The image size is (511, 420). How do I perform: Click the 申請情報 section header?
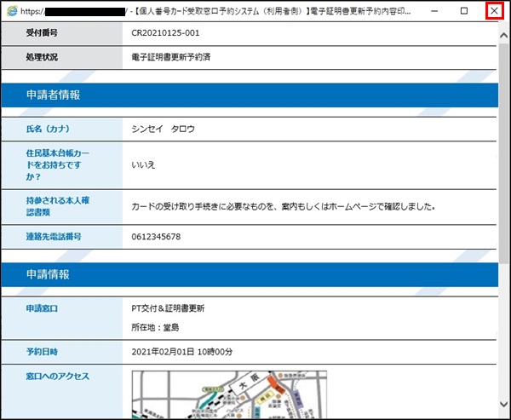pyautogui.click(x=47, y=275)
